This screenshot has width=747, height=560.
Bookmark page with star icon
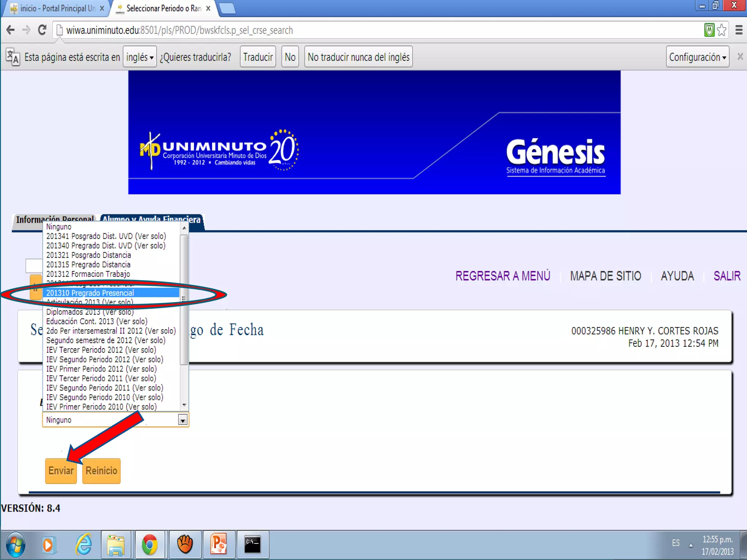click(x=721, y=30)
